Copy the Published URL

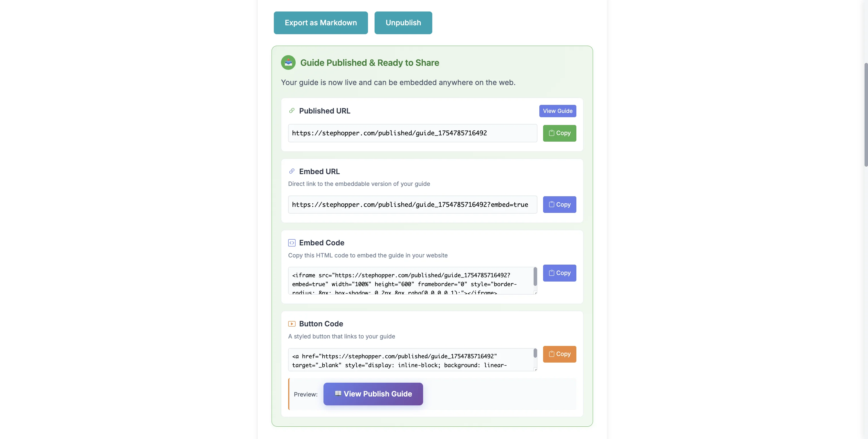coord(559,133)
